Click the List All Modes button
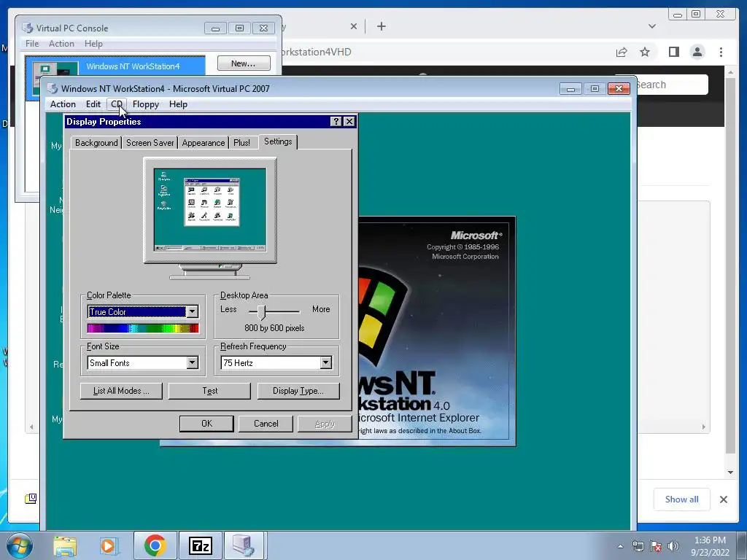This screenshot has height=560, width=747. 121,391
